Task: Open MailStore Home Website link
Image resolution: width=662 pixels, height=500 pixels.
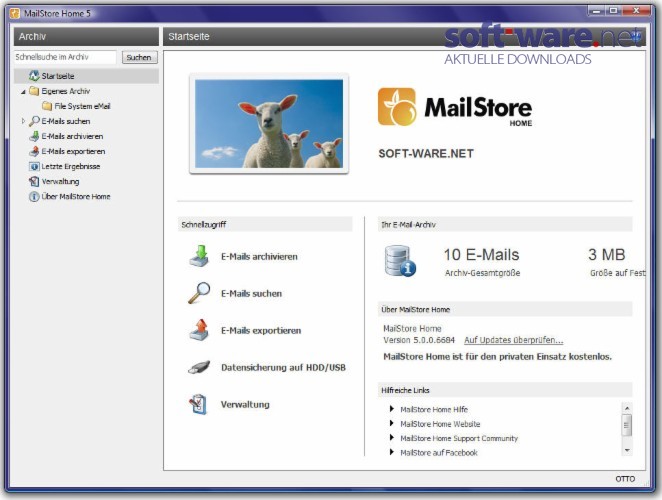Action: click(440, 424)
